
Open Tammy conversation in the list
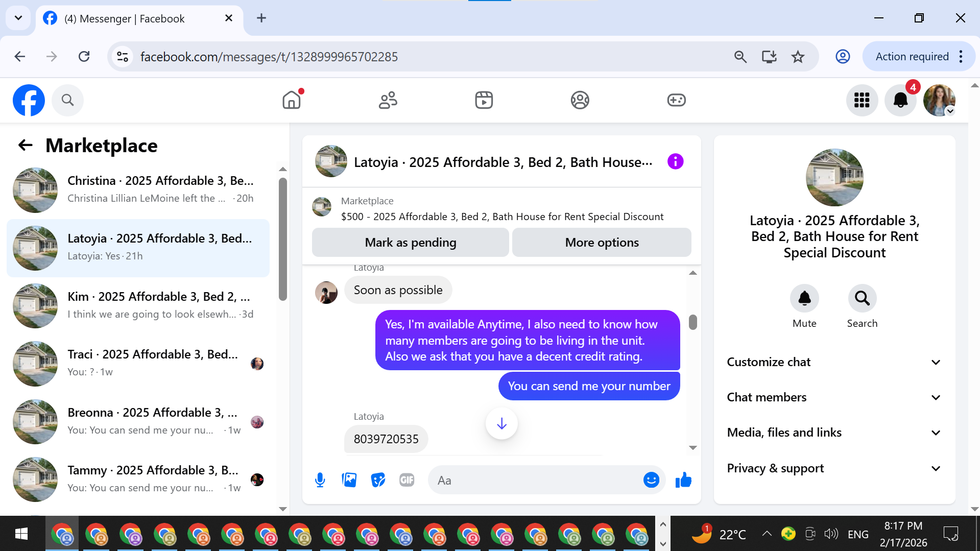pos(138,480)
